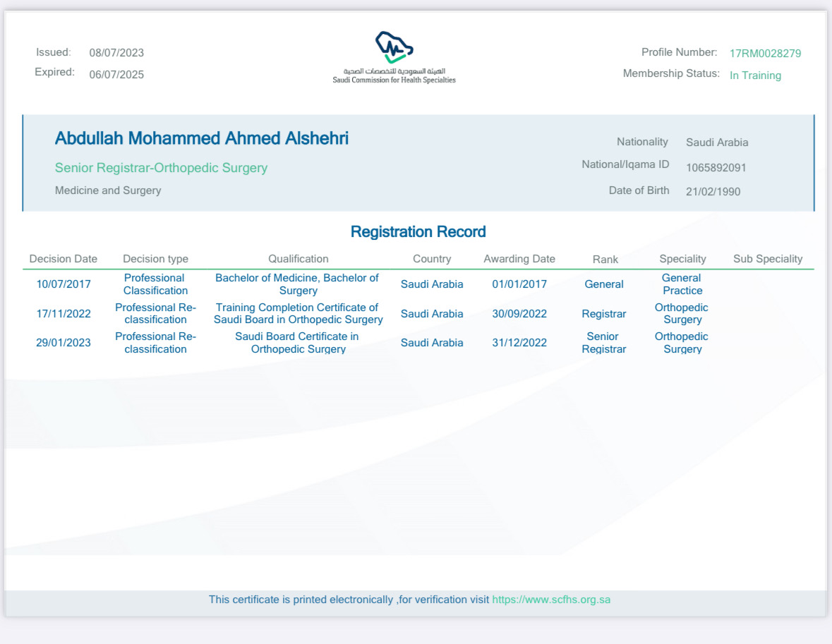Viewport: 832px width, 644px height.
Task: Click the name Abdullah Mohammed Ahmed Alshehri
Action: coord(202,138)
